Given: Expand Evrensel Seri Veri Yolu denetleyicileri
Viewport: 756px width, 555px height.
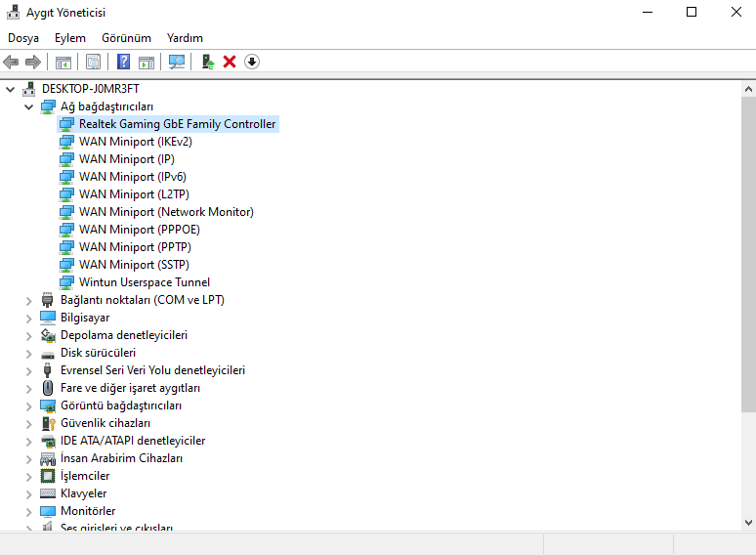Looking at the screenshot, I should (29, 371).
